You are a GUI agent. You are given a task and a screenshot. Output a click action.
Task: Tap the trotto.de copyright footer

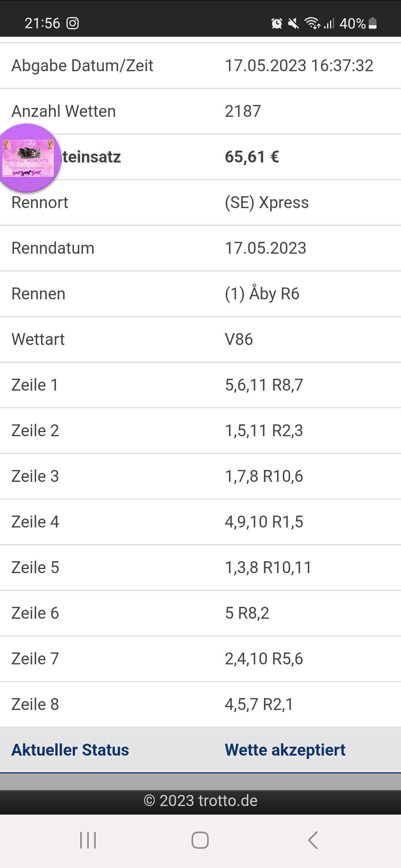coord(200,800)
